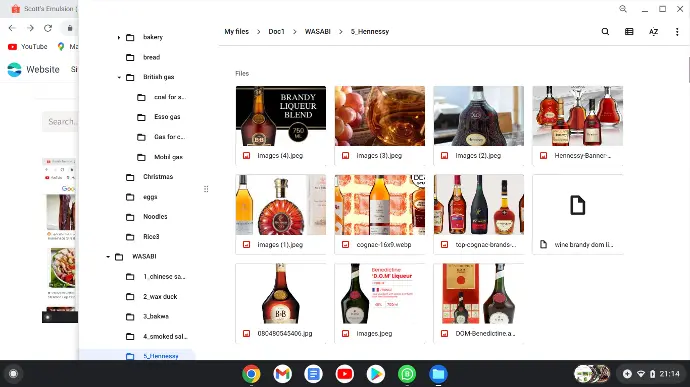Screen dimensions: 690x387
Task: Open the Noodles folder
Action: (155, 217)
